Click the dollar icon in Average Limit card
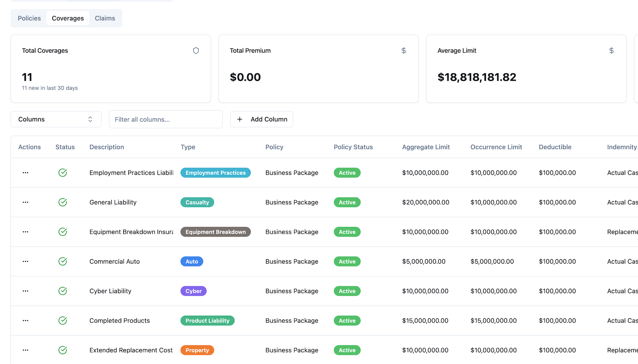This screenshot has width=638, height=364. [x=611, y=51]
